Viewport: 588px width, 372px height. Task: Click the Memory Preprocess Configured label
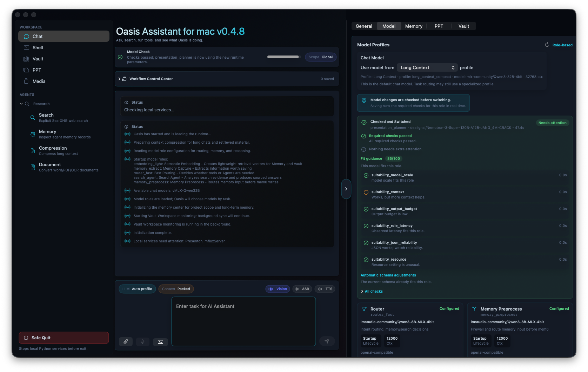pyautogui.click(x=559, y=309)
